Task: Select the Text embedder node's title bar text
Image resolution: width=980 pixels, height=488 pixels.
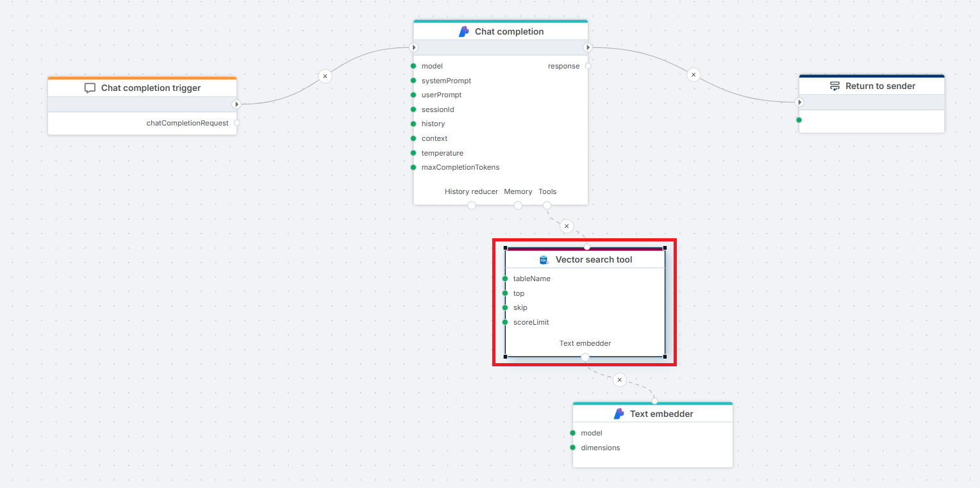Action: [661, 414]
